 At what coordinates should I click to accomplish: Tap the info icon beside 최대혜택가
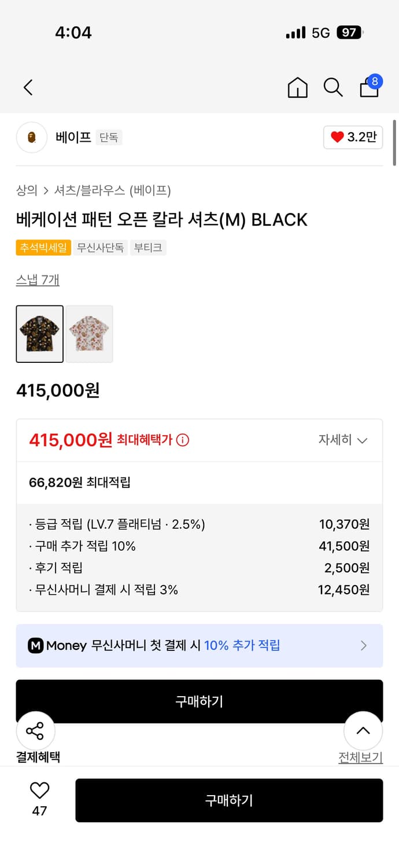click(183, 440)
